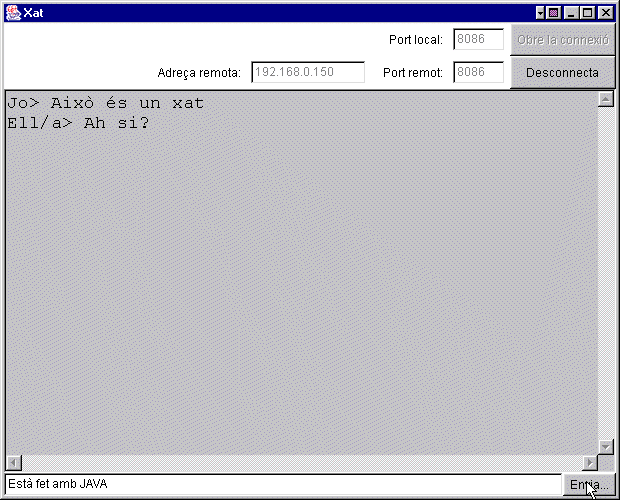The image size is (620, 500).
Task: Minimize the Xat window
Action: click(x=571, y=13)
